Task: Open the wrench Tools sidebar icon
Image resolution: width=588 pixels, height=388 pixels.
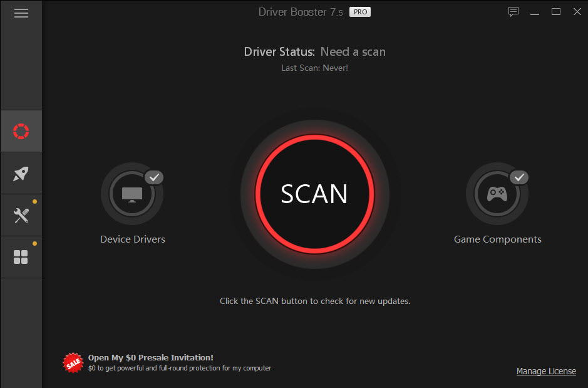Action: (x=21, y=216)
